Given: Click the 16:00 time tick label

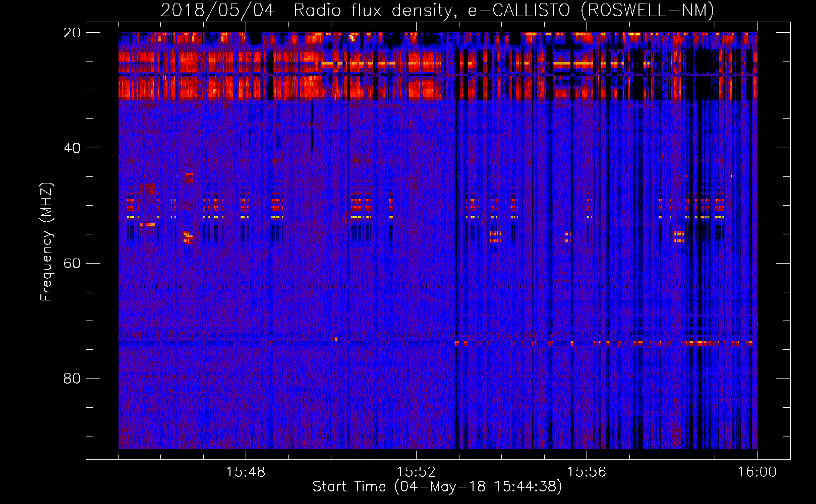Looking at the screenshot, I should coord(757,472).
